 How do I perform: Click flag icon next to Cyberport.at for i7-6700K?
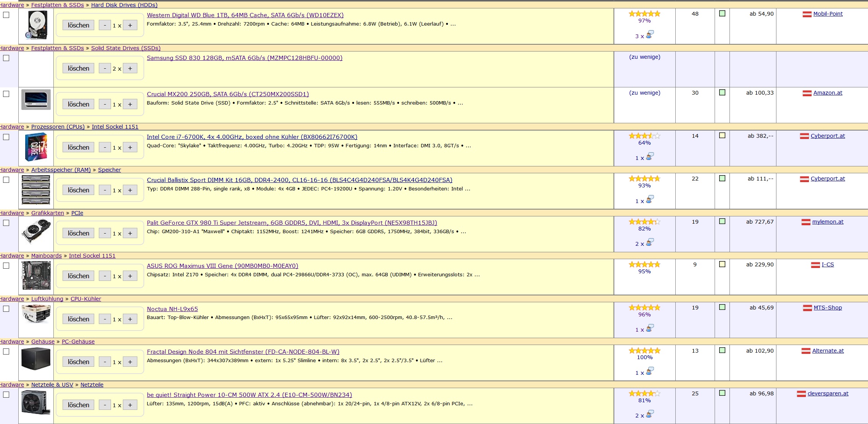point(804,136)
